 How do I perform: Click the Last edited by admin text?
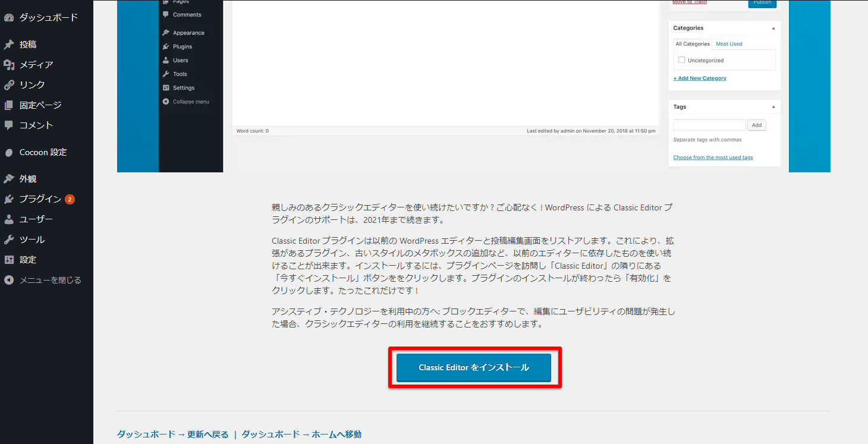click(x=591, y=131)
